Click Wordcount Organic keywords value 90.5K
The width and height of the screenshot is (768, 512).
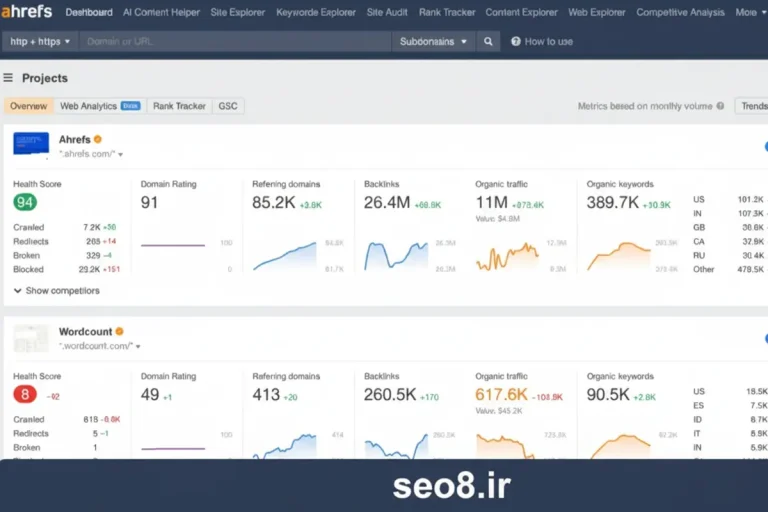click(608, 394)
